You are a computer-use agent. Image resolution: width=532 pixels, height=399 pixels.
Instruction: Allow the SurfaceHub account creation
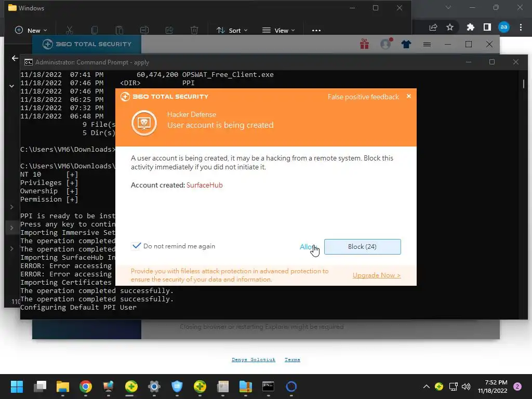pos(308,247)
